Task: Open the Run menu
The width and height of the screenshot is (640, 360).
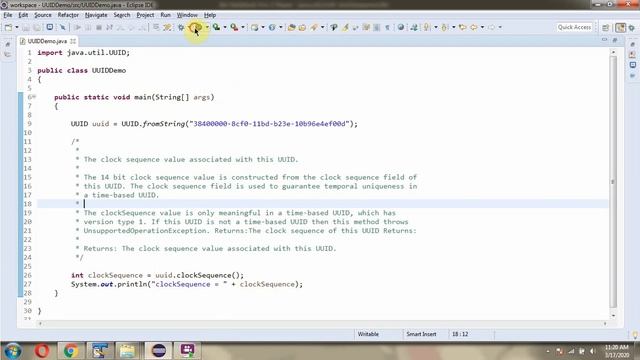Action: point(165,15)
